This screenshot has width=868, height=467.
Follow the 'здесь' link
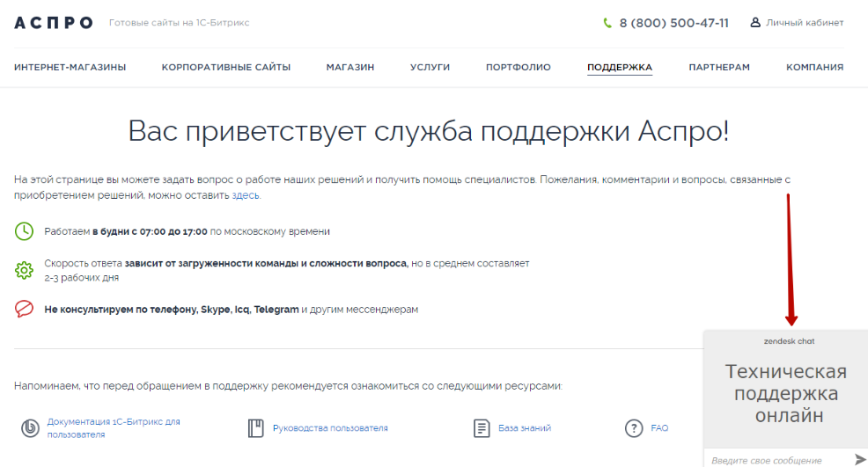point(246,195)
